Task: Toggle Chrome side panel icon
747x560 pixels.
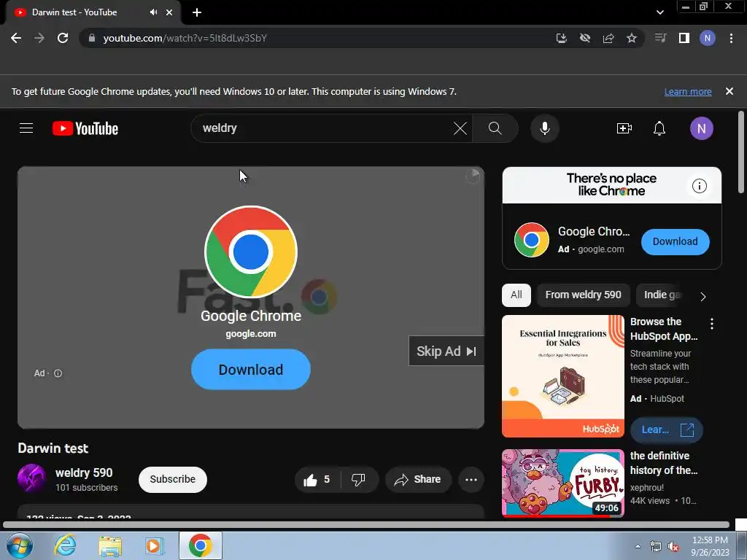Action: click(x=684, y=38)
